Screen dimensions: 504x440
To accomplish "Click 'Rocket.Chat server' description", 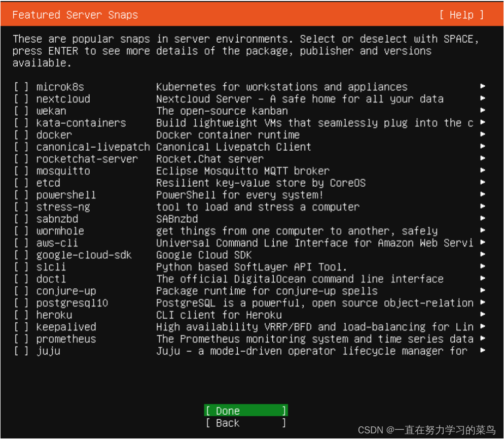I will pyautogui.click(x=210, y=159).
